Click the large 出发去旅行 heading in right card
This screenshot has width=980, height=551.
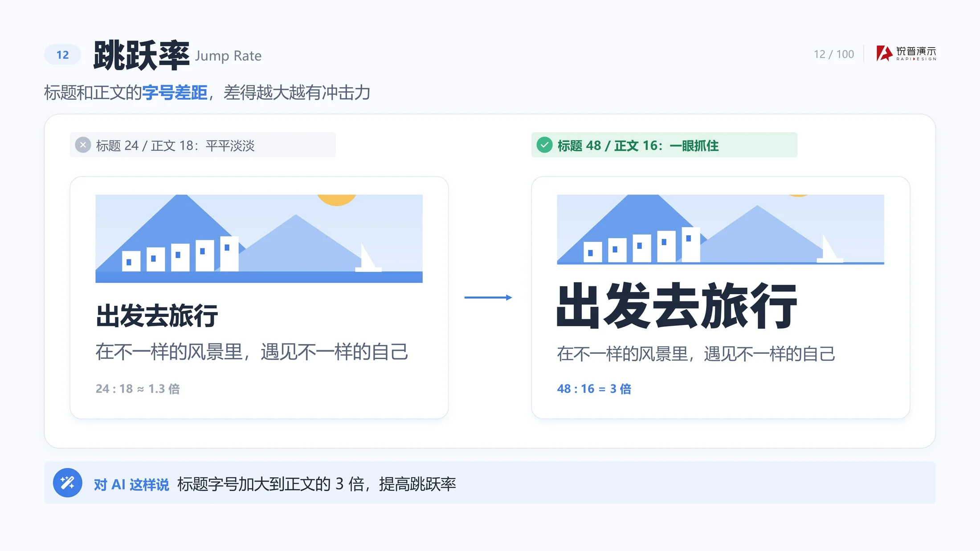click(677, 306)
